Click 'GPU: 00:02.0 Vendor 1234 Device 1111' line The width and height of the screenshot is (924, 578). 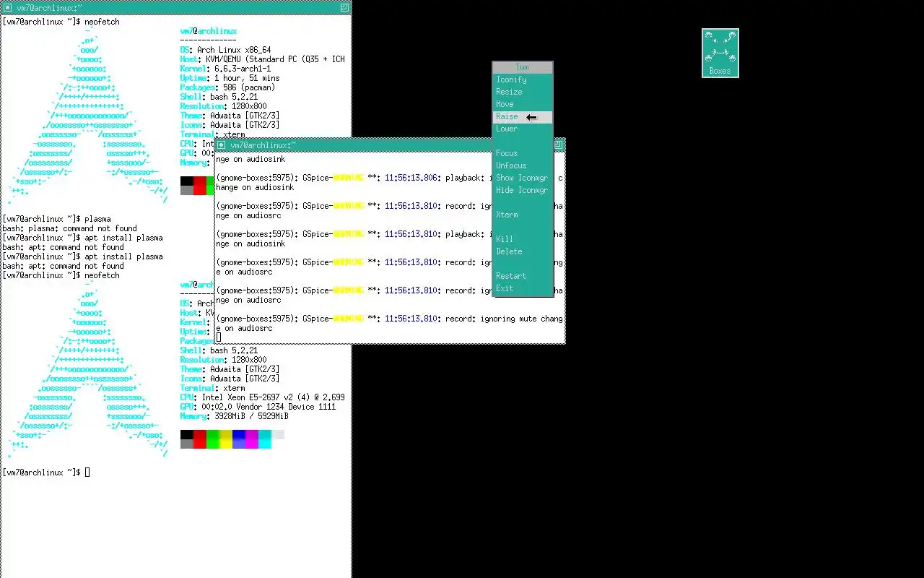pyautogui.click(x=258, y=407)
